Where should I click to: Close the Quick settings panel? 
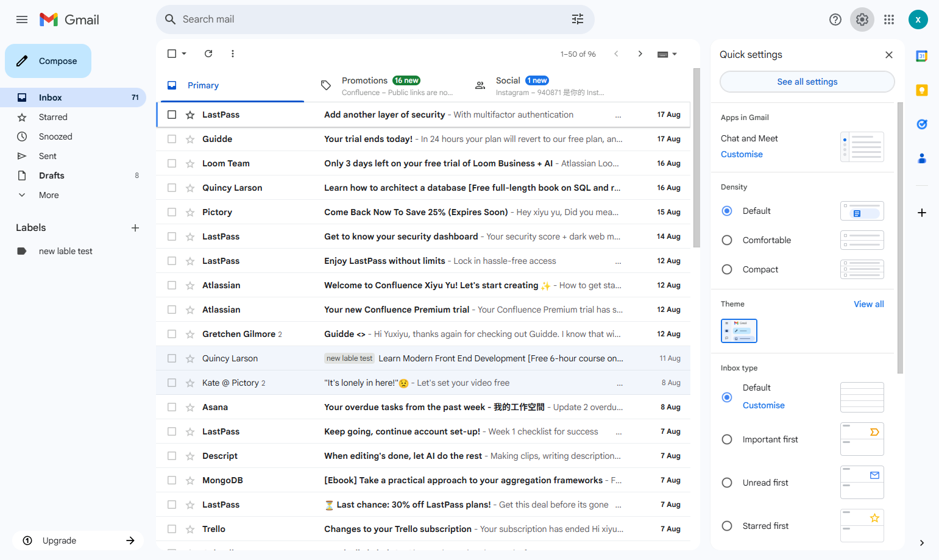(x=889, y=55)
